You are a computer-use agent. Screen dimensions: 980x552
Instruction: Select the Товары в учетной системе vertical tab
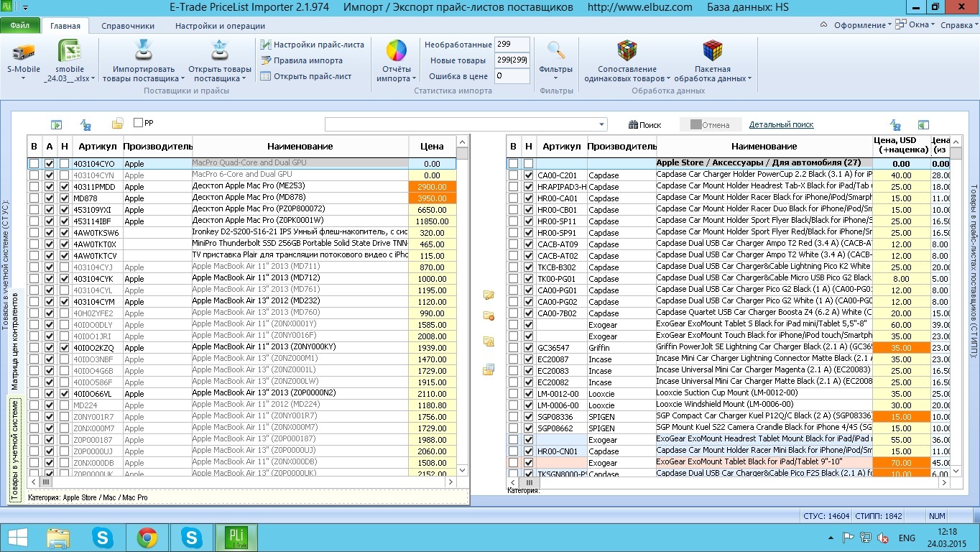[14, 450]
